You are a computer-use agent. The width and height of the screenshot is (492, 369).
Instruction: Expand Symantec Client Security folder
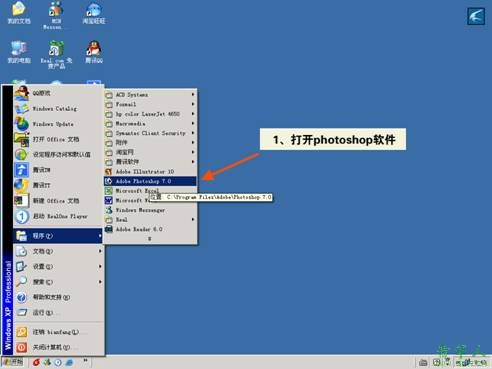(x=150, y=133)
